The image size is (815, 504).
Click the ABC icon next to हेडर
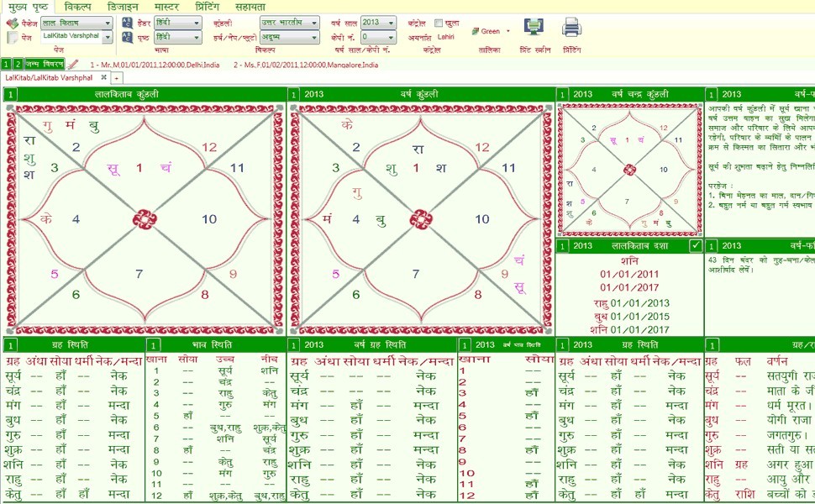click(x=127, y=23)
